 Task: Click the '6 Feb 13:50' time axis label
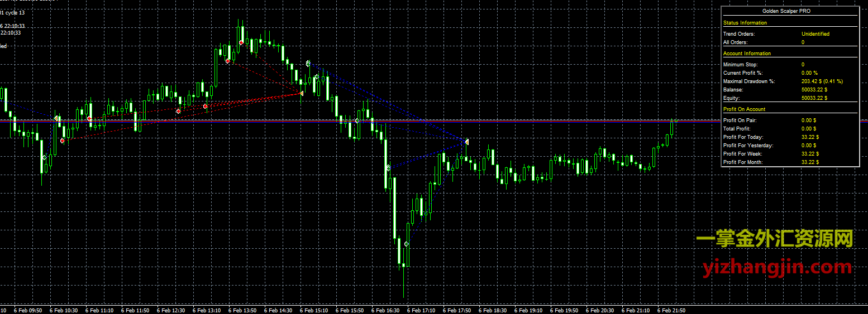(242, 310)
